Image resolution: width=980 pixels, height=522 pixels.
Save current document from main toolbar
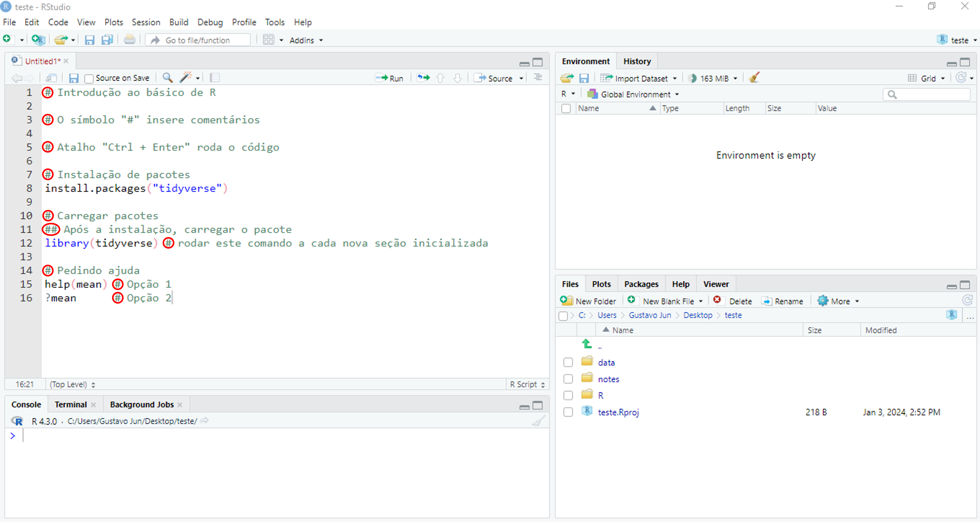pos(89,40)
